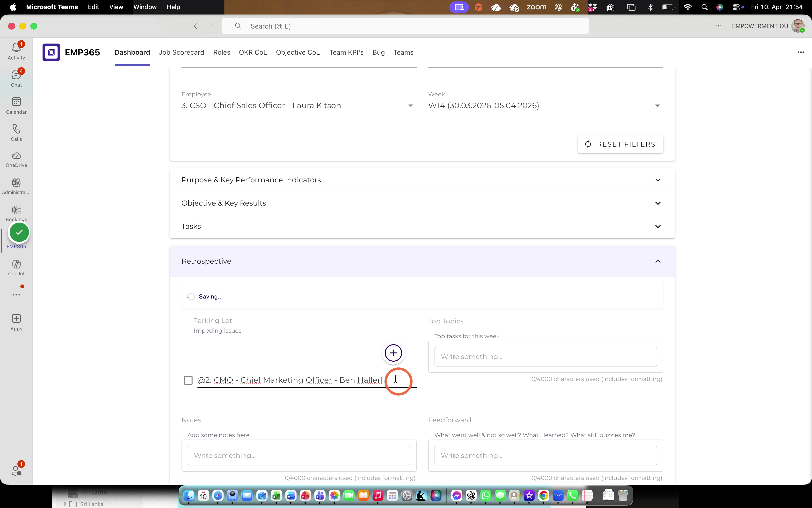This screenshot has width=812, height=508.
Task: Open the Objective CoL tab
Action: point(298,52)
